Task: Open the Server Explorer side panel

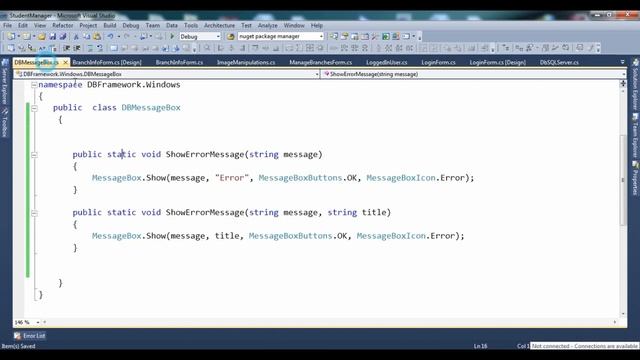Action: 5,82
